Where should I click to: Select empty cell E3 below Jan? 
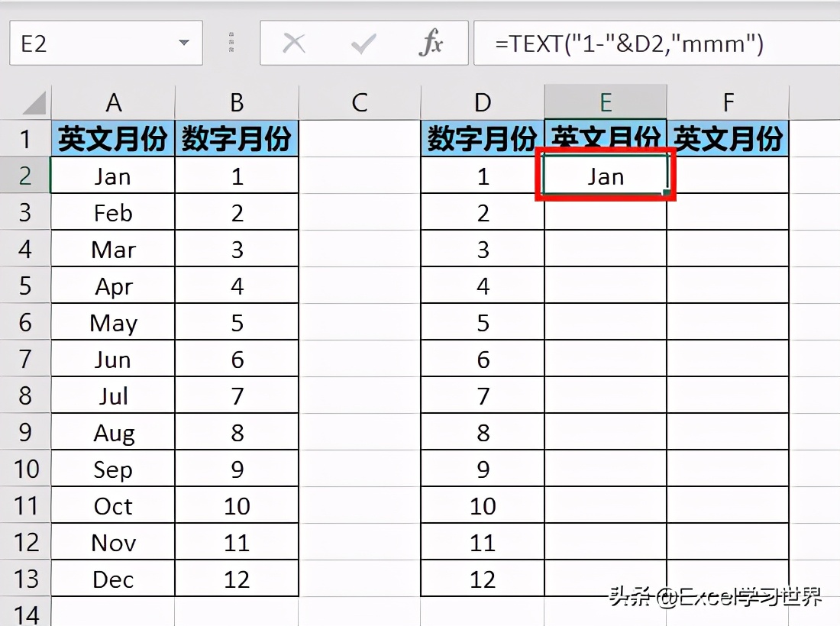tap(606, 212)
